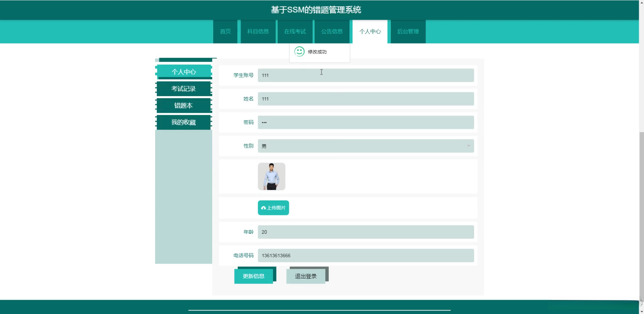Screen dimensions: 644x314
Task: Switch to the 在线考试 tab
Action: pyautogui.click(x=295, y=31)
